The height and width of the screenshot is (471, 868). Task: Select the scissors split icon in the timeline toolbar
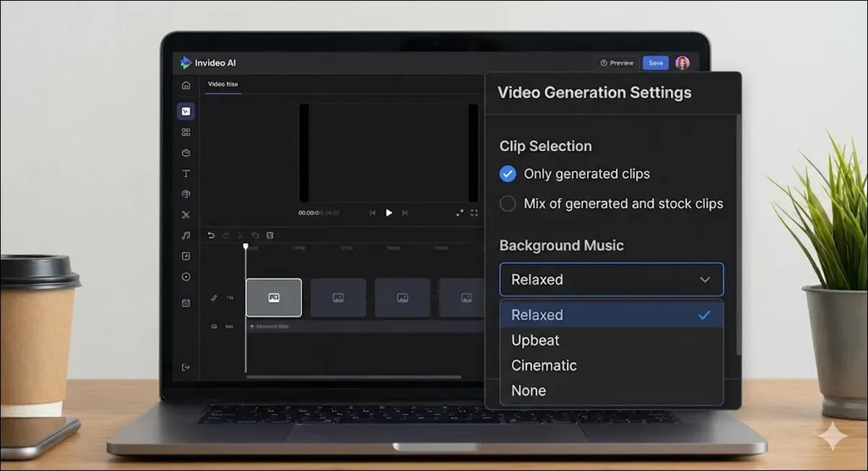coord(242,235)
